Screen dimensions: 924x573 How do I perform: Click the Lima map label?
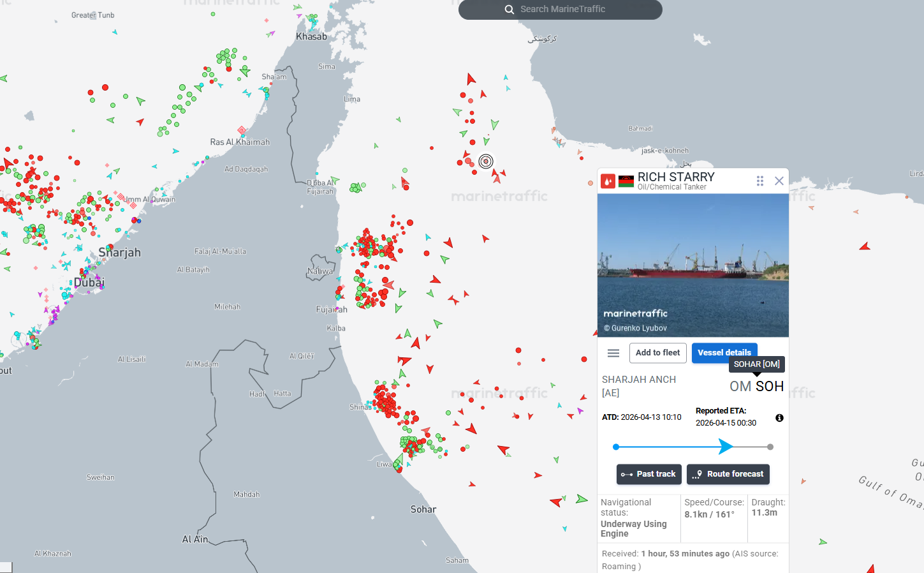pyautogui.click(x=352, y=99)
